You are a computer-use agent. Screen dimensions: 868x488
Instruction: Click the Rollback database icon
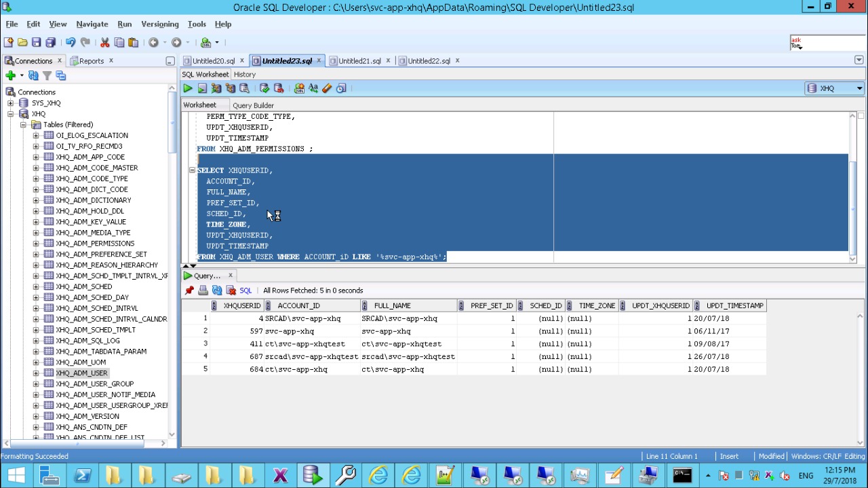278,88
